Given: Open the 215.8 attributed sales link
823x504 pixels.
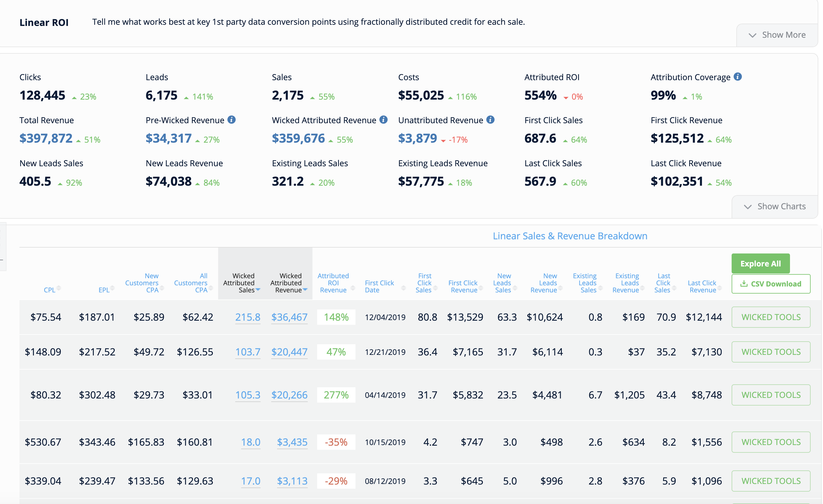Looking at the screenshot, I should (248, 317).
